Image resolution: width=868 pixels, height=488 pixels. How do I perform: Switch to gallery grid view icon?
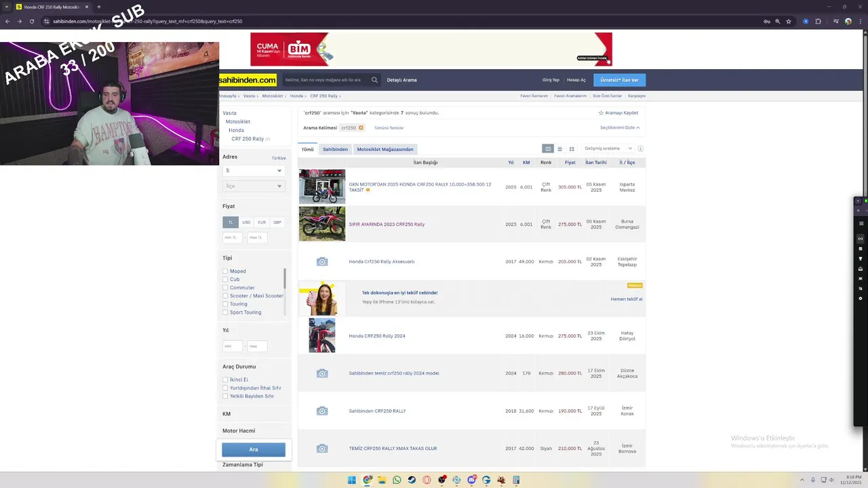572,148
